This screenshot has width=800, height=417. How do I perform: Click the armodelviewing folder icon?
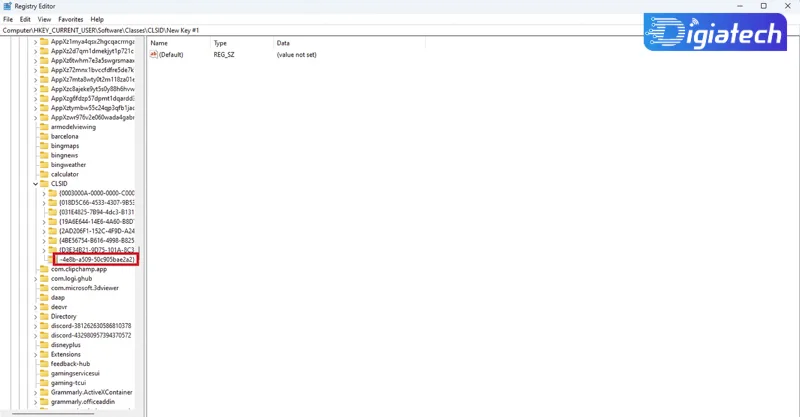click(44, 127)
